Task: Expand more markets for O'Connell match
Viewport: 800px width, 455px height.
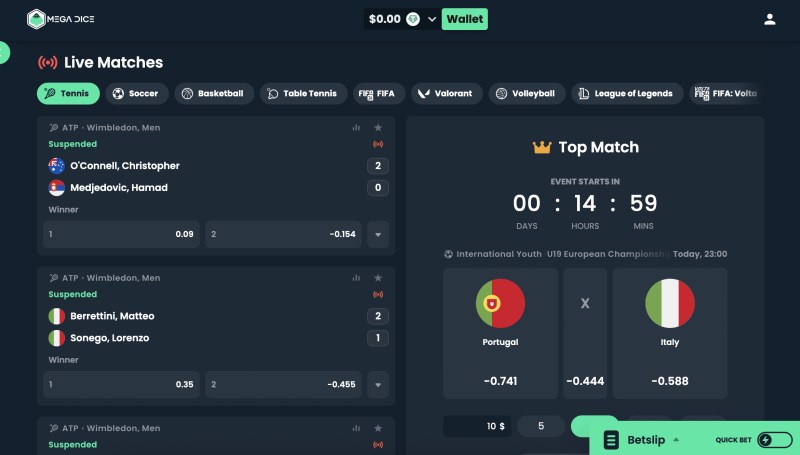Action: (x=378, y=235)
